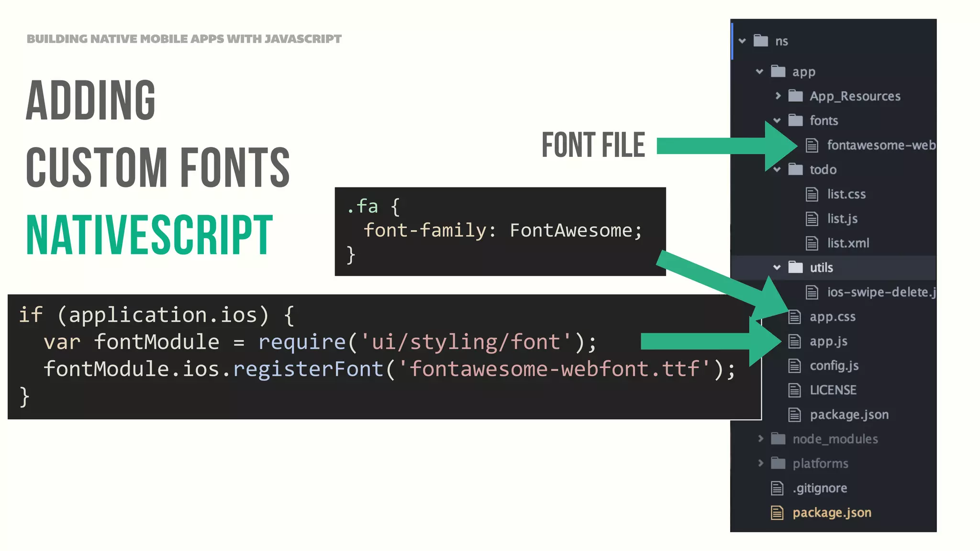Screen dimensions: 980x551
Task: Select the app folder label
Action: click(804, 72)
